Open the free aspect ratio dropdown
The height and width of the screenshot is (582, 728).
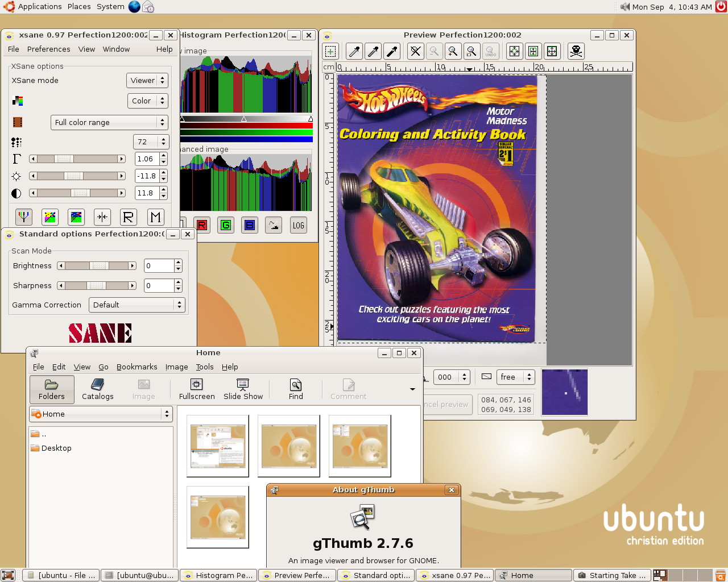[516, 377]
